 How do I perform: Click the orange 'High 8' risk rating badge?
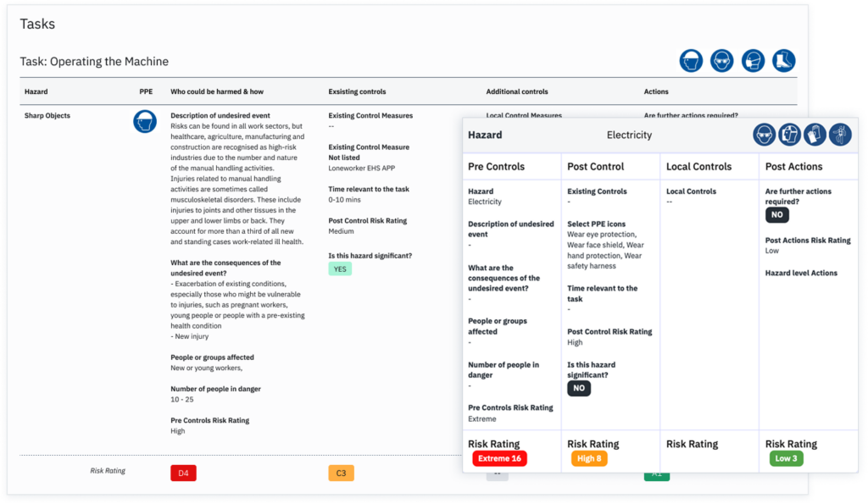tap(589, 458)
